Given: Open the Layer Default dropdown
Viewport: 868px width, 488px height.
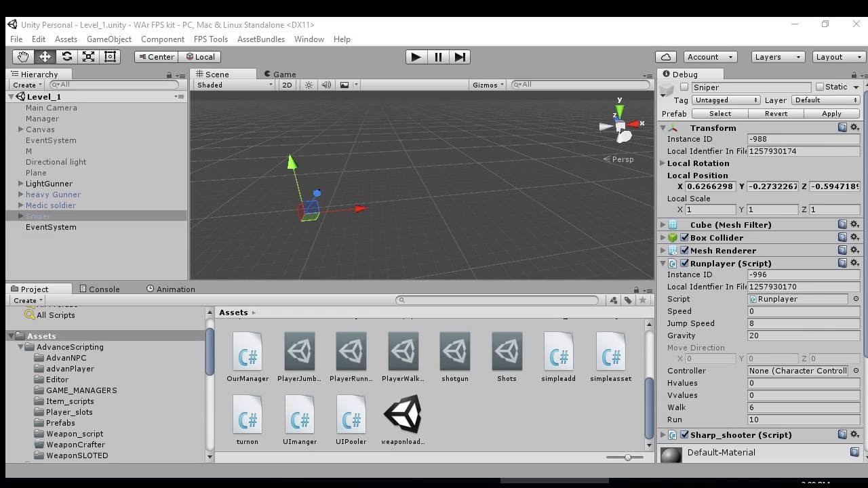Looking at the screenshot, I should coord(826,100).
